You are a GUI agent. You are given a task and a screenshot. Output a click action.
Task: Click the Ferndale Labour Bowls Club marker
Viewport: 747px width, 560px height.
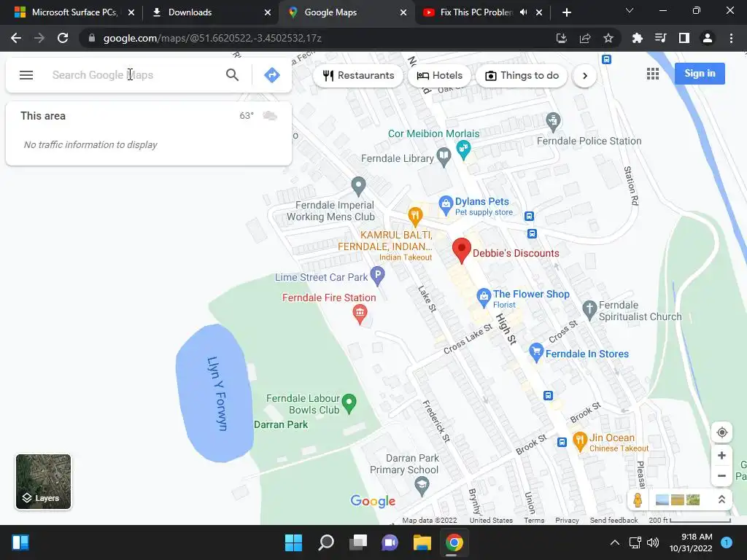point(349,404)
